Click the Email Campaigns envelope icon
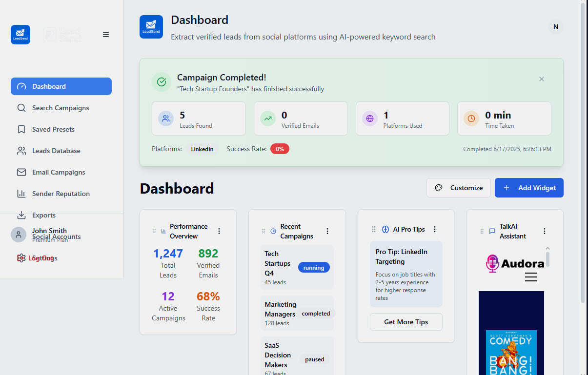The image size is (588, 375). [x=21, y=172]
